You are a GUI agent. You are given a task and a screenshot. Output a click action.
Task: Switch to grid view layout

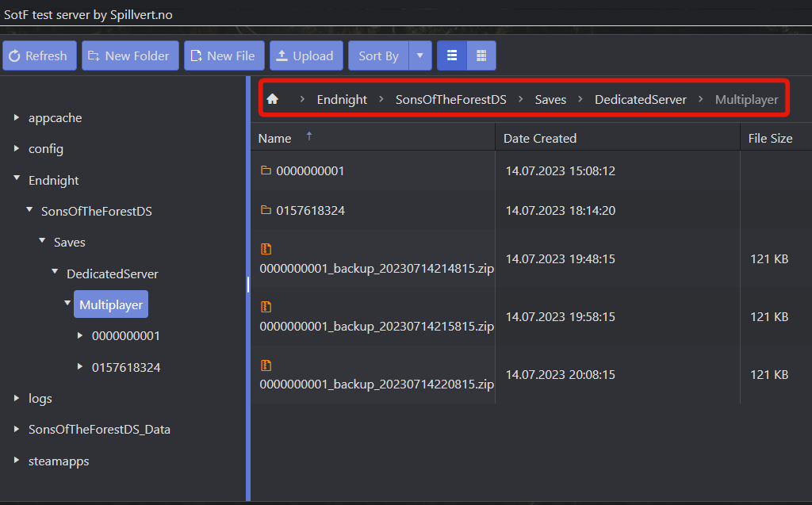(481, 55)
